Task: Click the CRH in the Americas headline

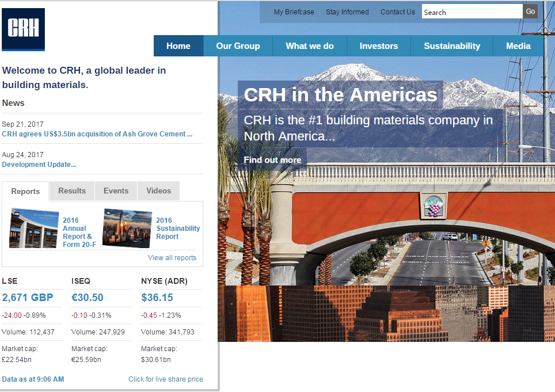Action: click(340, 95)
